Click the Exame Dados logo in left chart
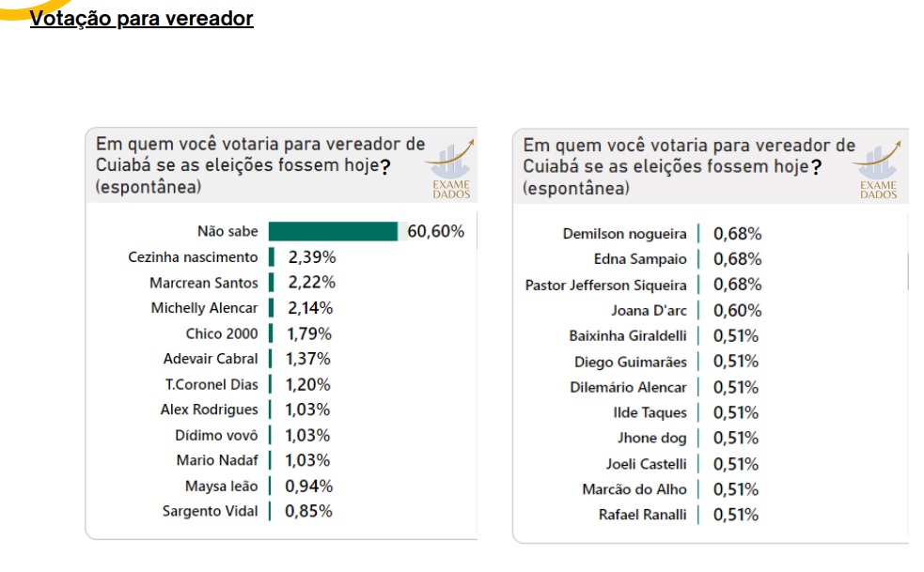 click(451, 170)
